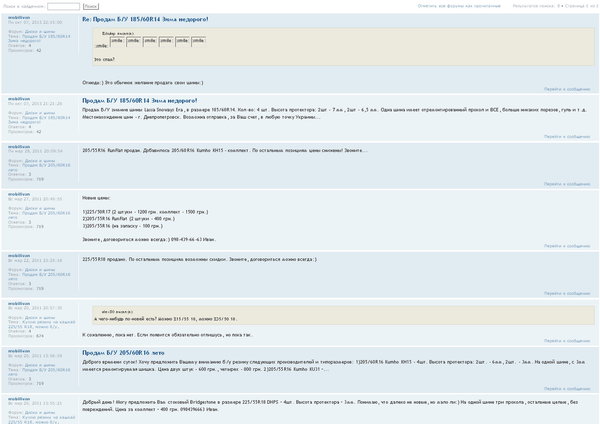Click author mobilivan beside the Новые шины post
600x424 pixels.
(x=19, y=193)
